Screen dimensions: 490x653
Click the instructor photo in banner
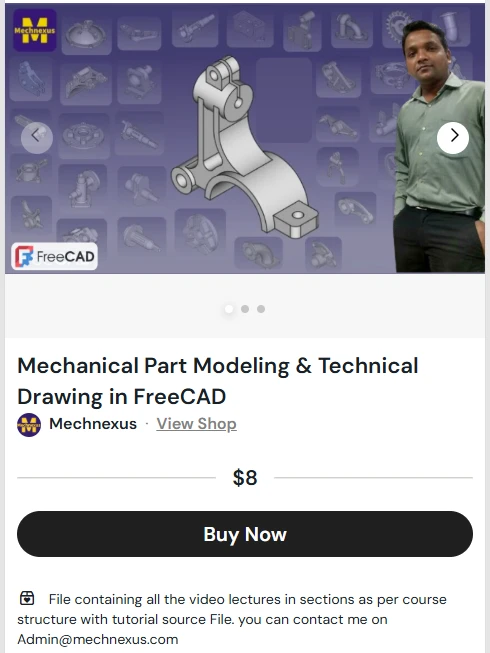[x=440, y=147]
